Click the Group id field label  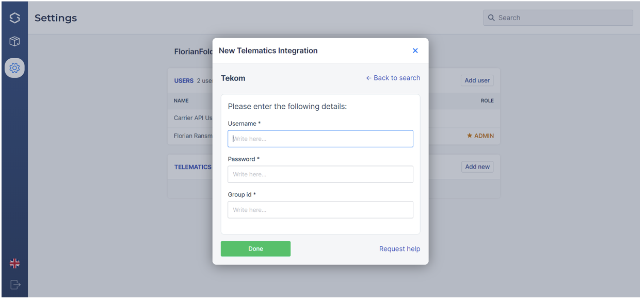tap(242, 195)
